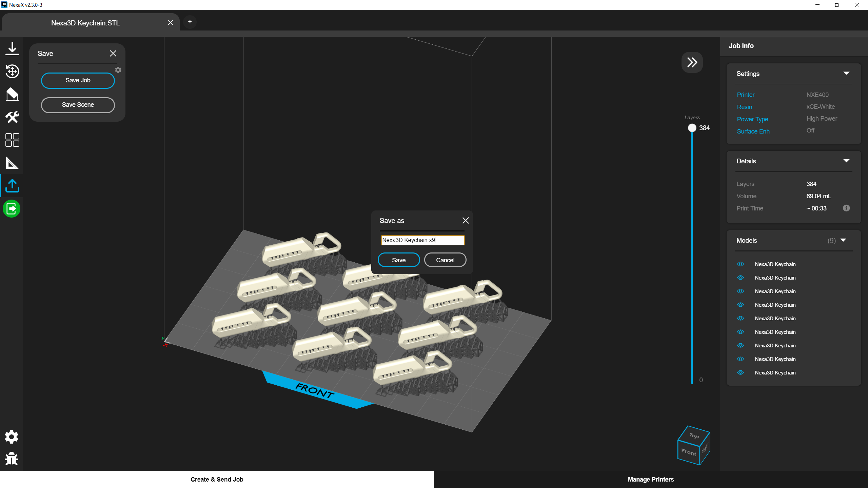Switch to Create & Send Job tab
The width and height of the screenshot is (868, 488).
217,480
